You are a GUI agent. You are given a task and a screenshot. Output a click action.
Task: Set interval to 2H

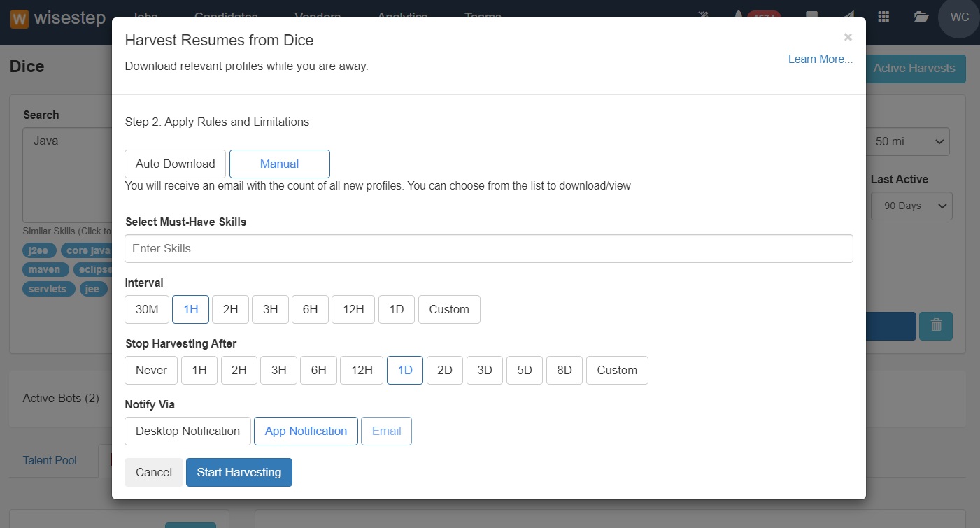coord(230,309)
